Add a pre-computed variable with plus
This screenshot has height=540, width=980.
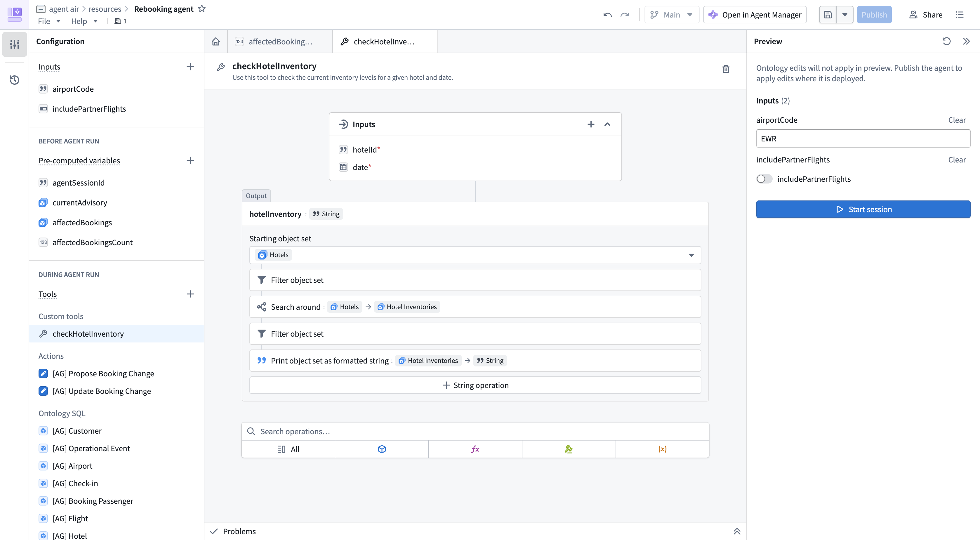coord(190,161)
